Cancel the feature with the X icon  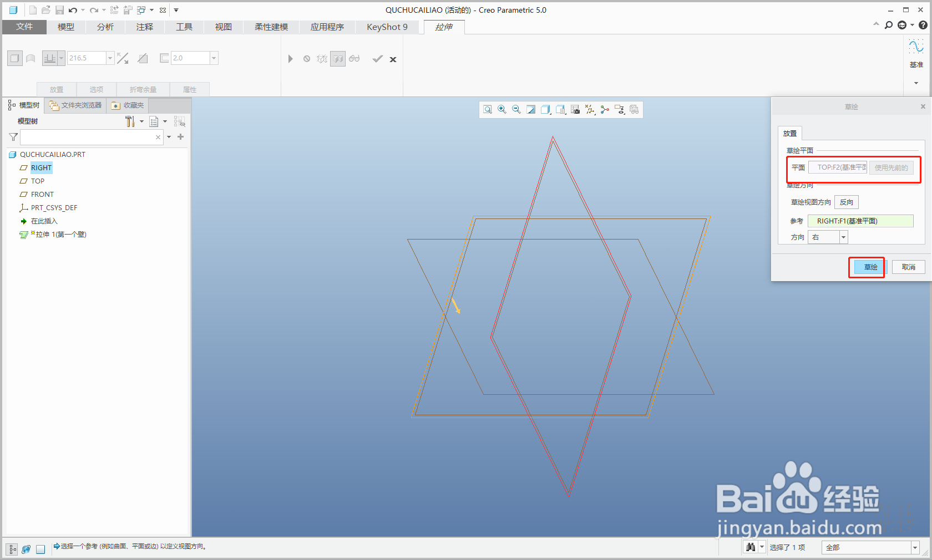click(393, 59)
